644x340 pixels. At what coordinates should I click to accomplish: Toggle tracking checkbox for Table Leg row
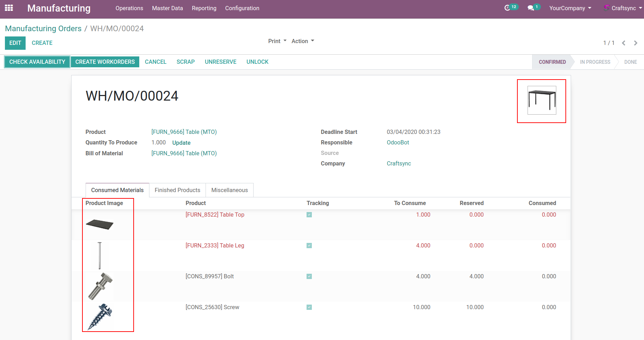[x=309, y=246]
